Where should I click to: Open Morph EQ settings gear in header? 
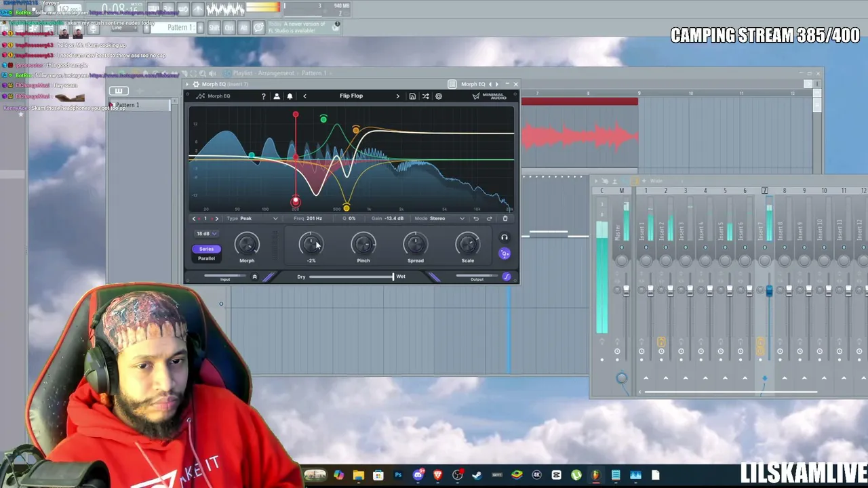pyautogui.click(x=439, y=96)
